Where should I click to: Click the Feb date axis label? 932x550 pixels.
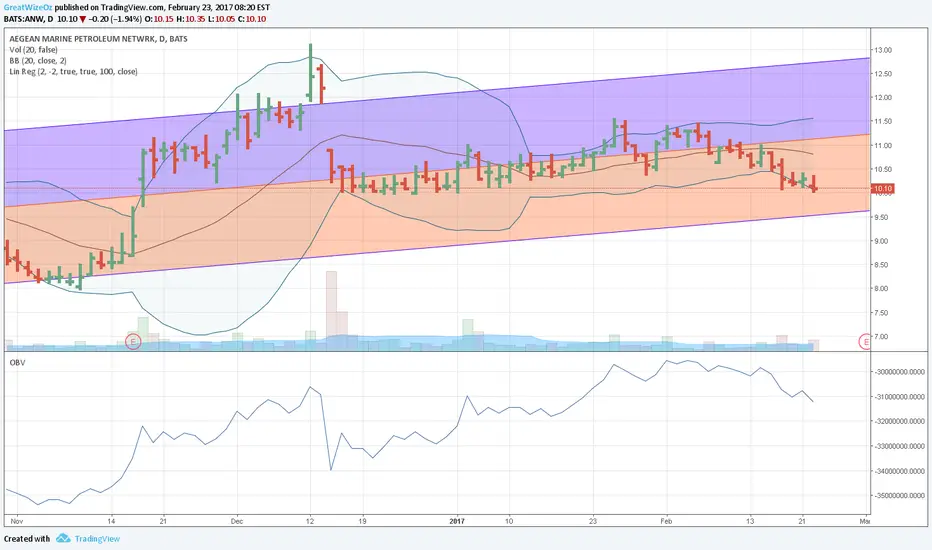tap(666, 521)
